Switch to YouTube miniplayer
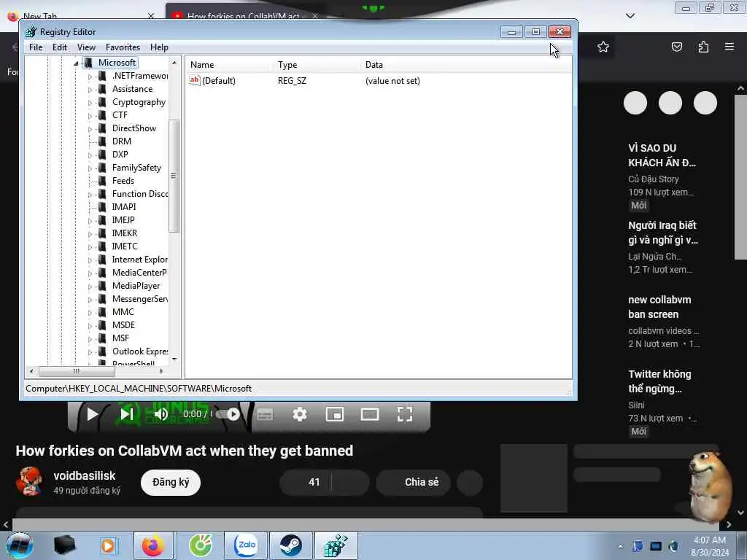This screenshot has height=560, width=747. point(334,414)
